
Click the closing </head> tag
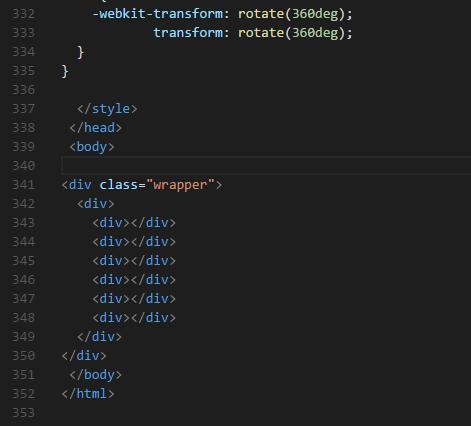click(96, 128)
